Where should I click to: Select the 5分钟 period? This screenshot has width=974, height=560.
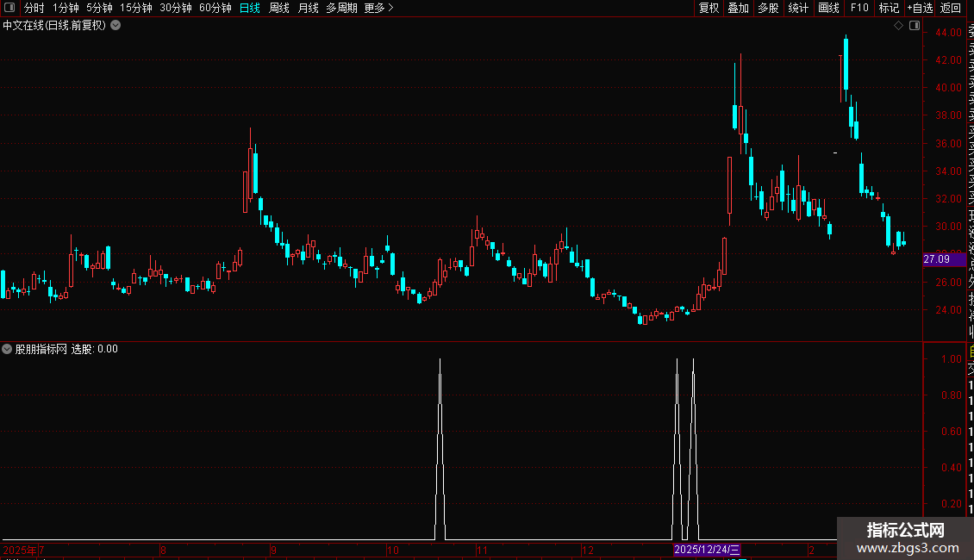[x=99, y=8]
